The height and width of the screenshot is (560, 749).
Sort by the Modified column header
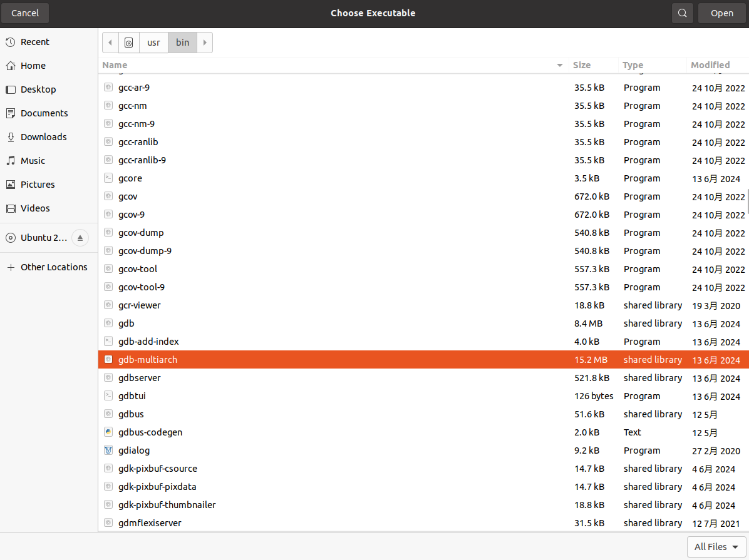(718, 65)
